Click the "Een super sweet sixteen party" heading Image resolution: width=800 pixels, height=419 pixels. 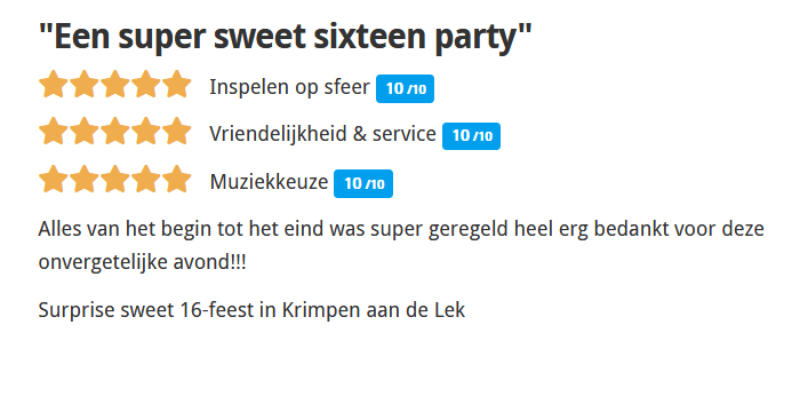[285, 38]
